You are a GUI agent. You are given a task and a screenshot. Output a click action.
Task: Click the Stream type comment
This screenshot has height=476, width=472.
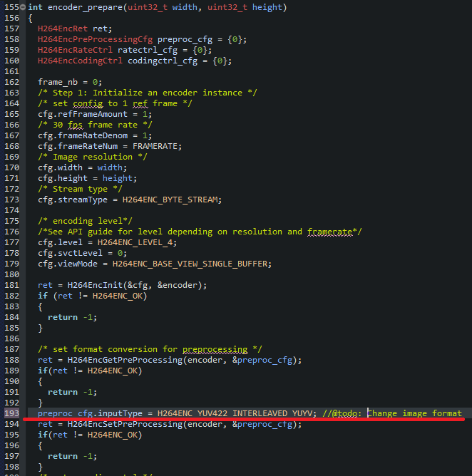coord(80,189)
